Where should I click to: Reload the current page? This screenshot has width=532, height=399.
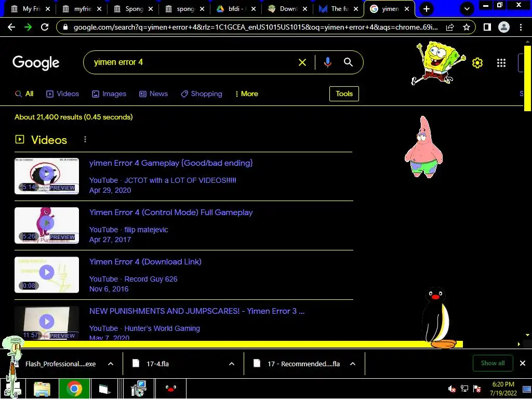[x=45, y=27]
